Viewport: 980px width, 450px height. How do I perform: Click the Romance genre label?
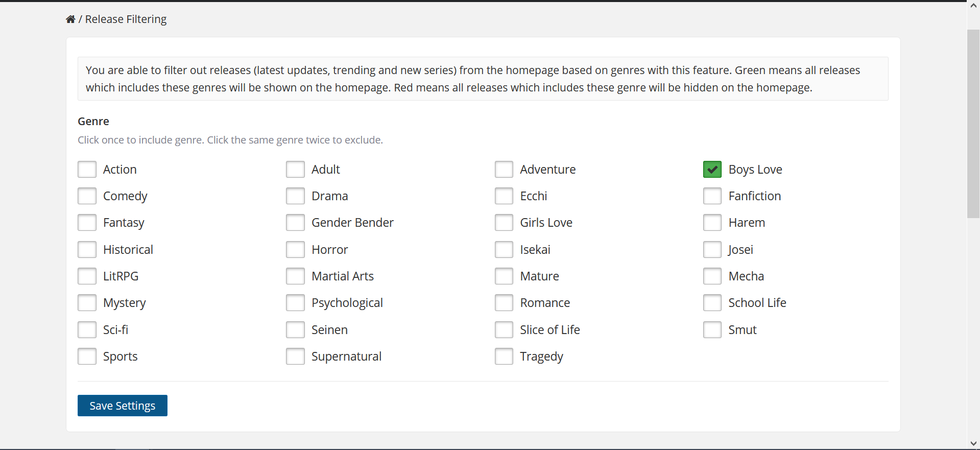point(544,303)
